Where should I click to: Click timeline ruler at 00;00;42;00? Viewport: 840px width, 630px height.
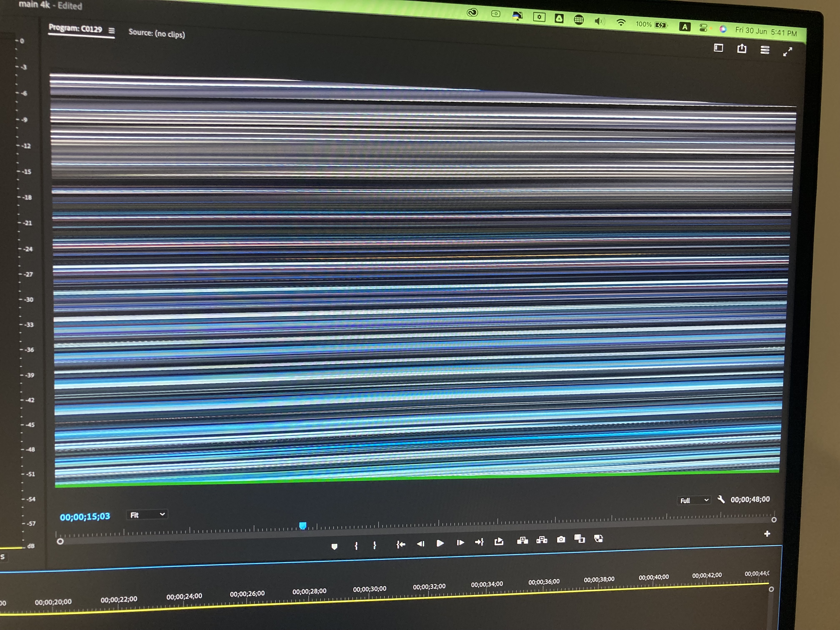707,575
